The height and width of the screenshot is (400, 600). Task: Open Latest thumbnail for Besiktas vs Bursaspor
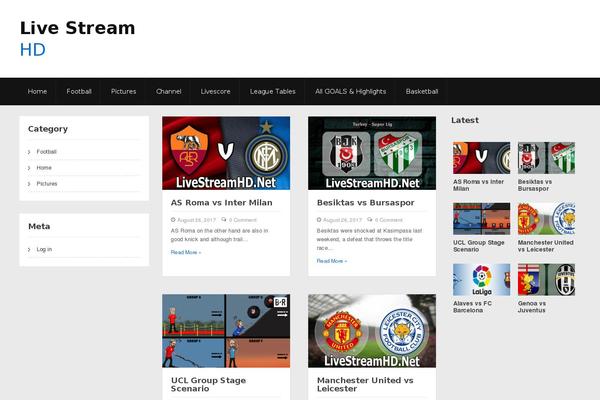(x=546, y=158)
